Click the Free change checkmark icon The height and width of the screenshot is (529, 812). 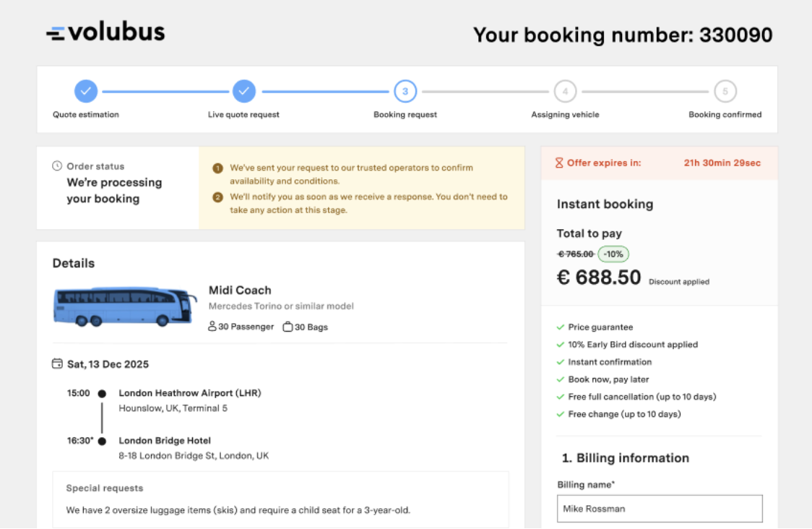(x=561, y=414)
